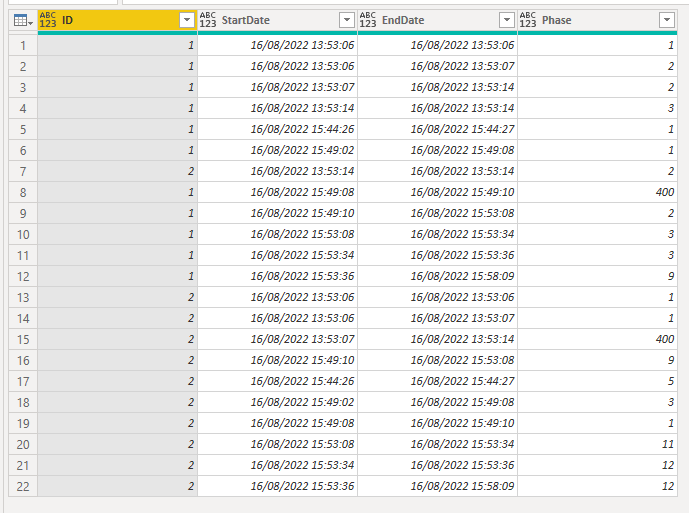Select row number 8
This screenshot has height=513, width=689.
23,192
